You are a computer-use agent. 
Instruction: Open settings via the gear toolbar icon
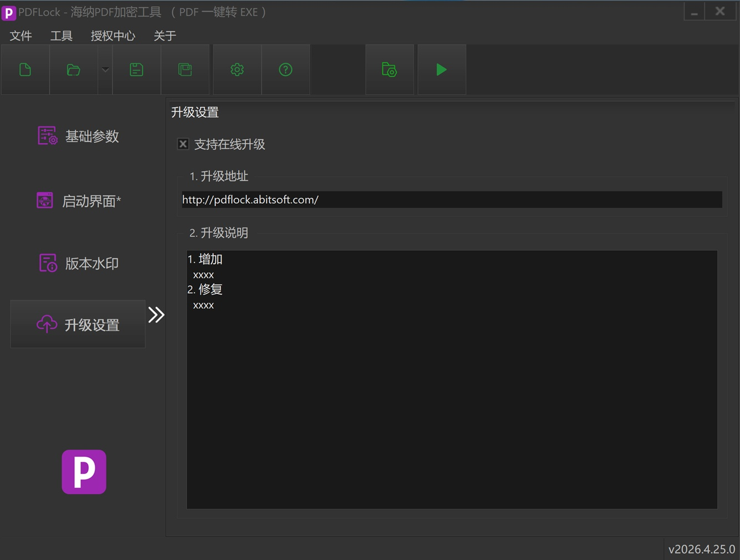pos(237,69)
